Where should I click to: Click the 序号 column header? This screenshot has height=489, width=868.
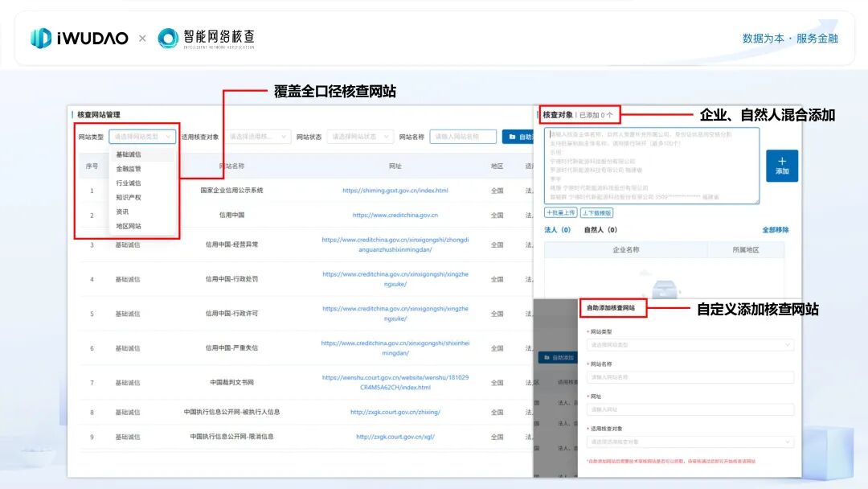pyautogui.click(x=92, y=166)
